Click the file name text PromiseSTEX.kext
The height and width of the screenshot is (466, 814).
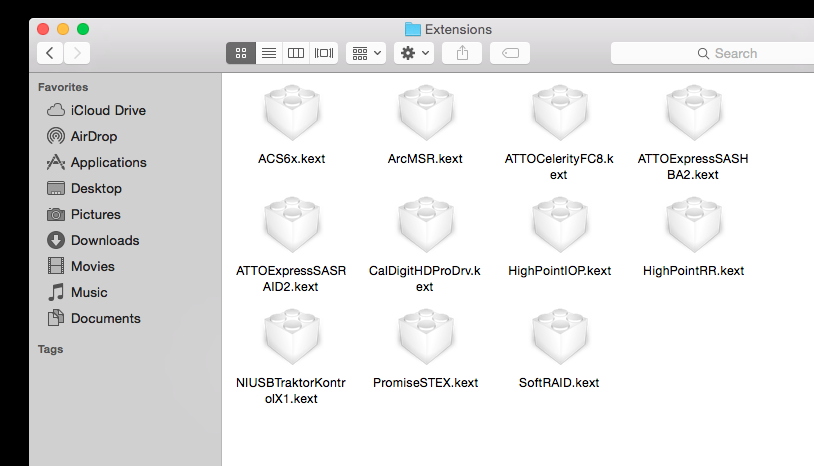(426, 383)
